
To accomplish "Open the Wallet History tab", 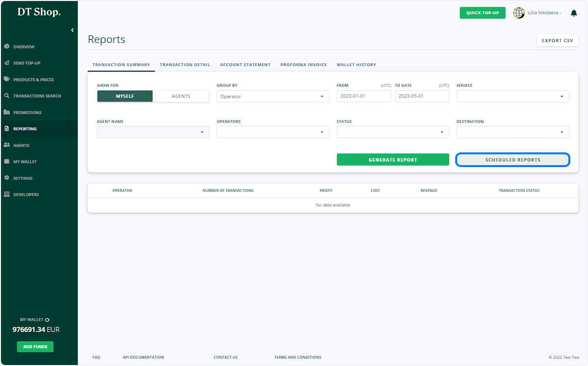I will 356,65.
